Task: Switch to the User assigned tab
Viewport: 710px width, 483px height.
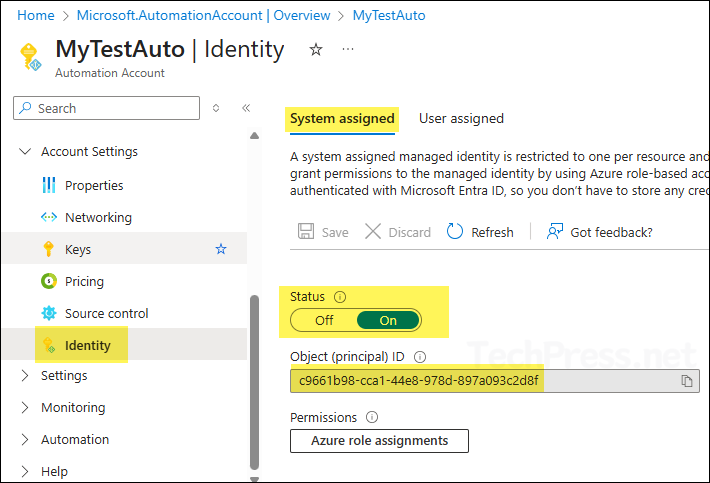Action: [461, 118]
